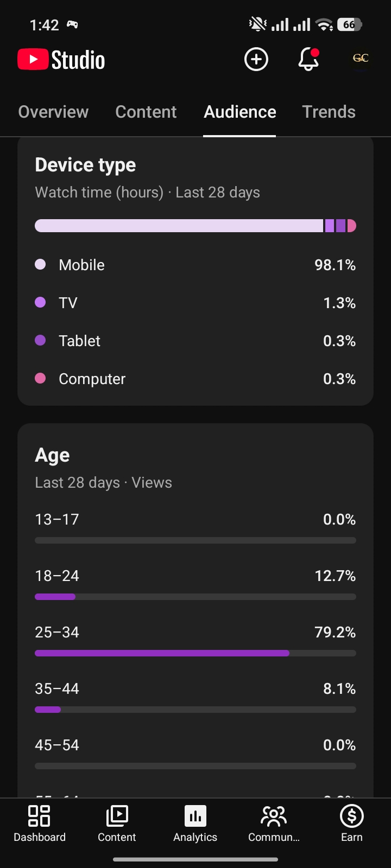Tap the 25–34 age progress bar
The height and width of the screenshot is (868, 391).
(195, 653)
